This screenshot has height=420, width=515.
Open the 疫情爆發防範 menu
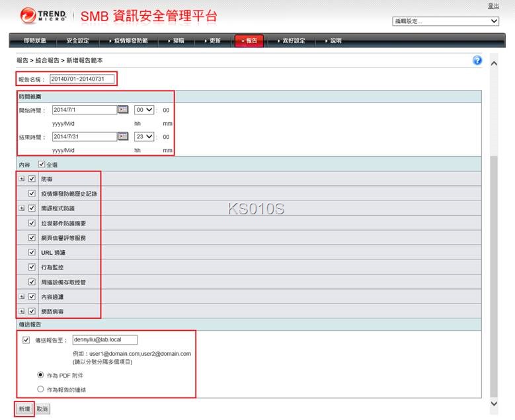click(x=129, y=40)
